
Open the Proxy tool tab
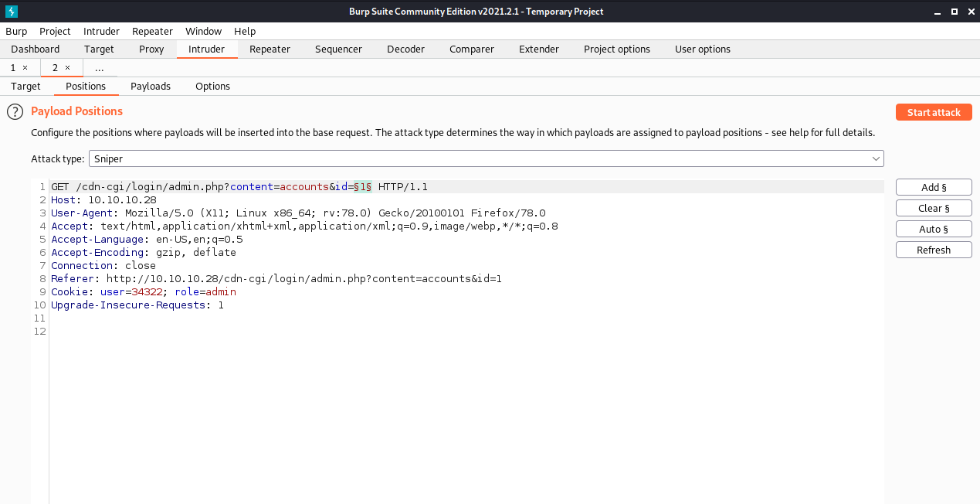[151, 49]
